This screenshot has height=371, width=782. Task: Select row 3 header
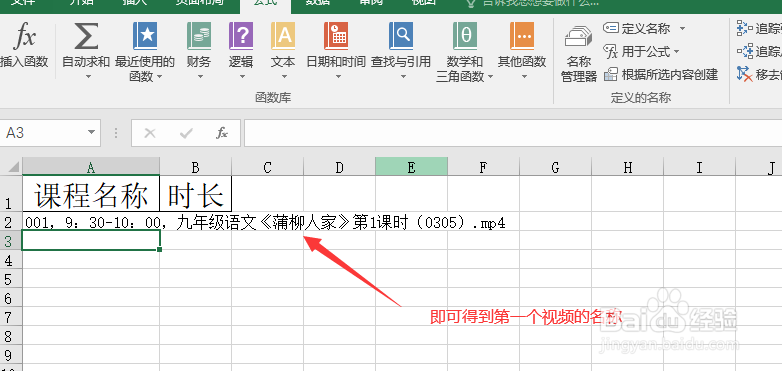click(10, 240)
